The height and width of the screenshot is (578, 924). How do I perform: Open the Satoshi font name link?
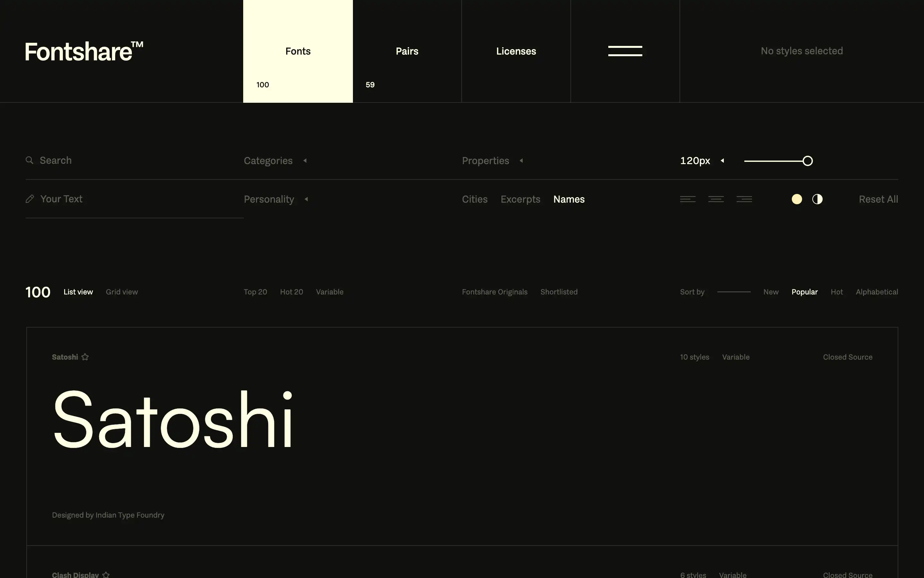[x=65, y=357]
